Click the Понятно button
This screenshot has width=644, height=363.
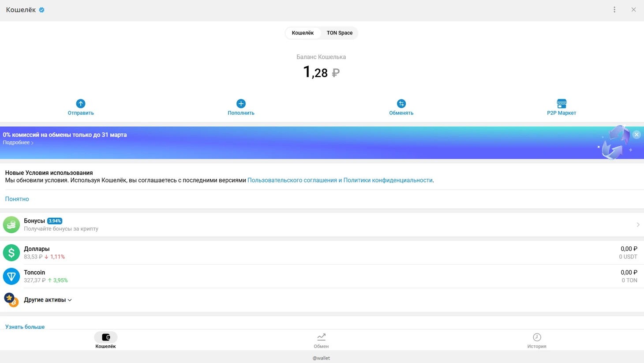pyautogui.click(x=17, y=199)
